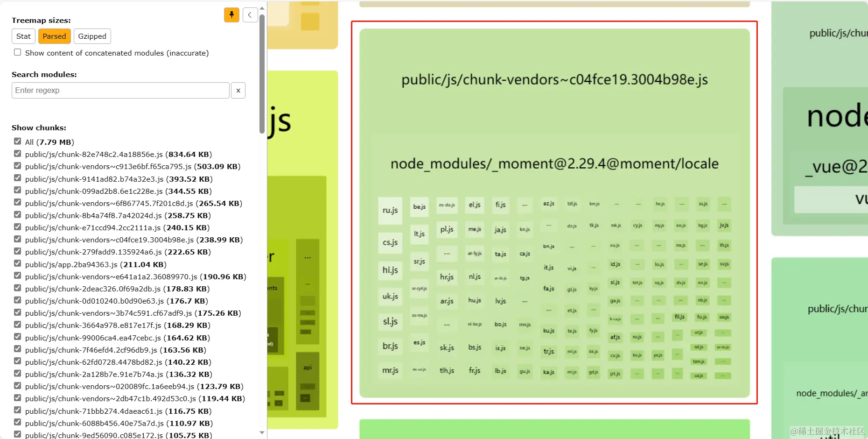Toggle chunk-7f46efd4.2cf96db9.js checkbox
This screenshot has width=868, height=439.
pos(18,349)
